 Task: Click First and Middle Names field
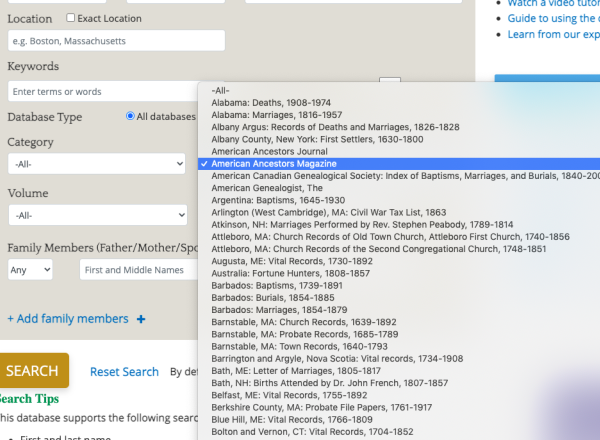tap(139, 270)
